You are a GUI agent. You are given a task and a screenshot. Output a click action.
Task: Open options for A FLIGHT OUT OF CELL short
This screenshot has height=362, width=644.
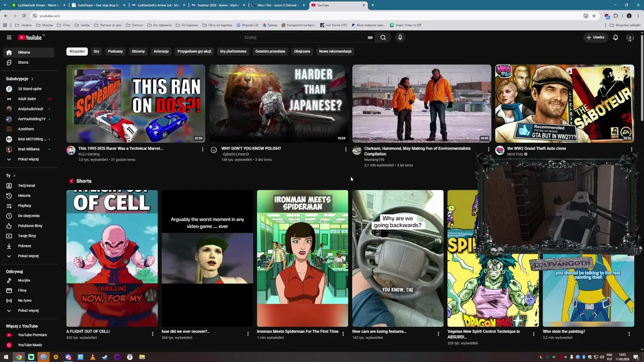152,334
